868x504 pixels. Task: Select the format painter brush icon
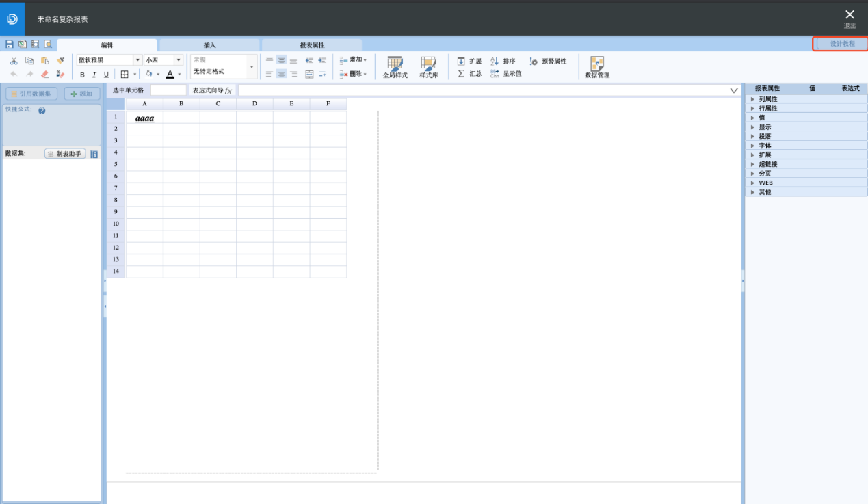pyautogui.click(x=60, y=61)
